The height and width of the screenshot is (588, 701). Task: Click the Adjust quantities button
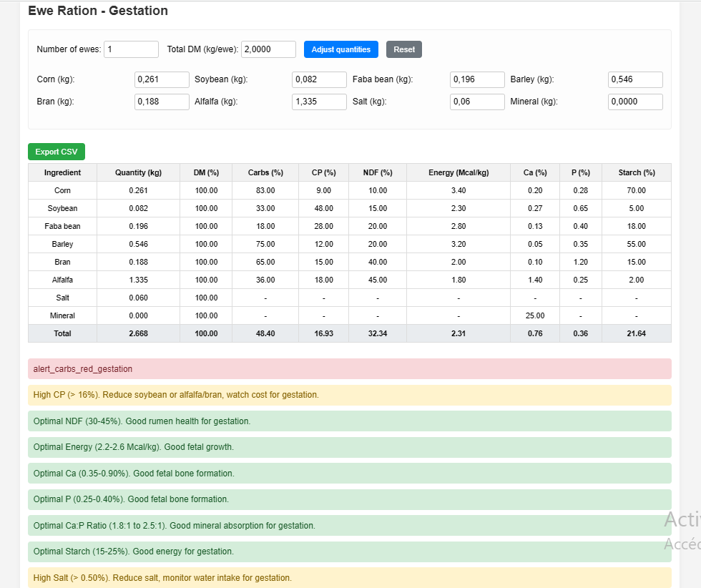pos(340,49)
